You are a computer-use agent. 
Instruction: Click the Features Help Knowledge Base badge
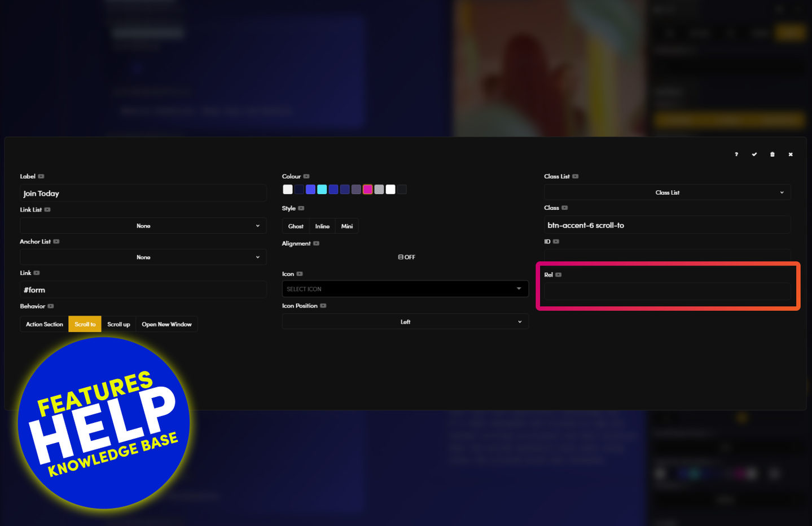click(104, 423)
